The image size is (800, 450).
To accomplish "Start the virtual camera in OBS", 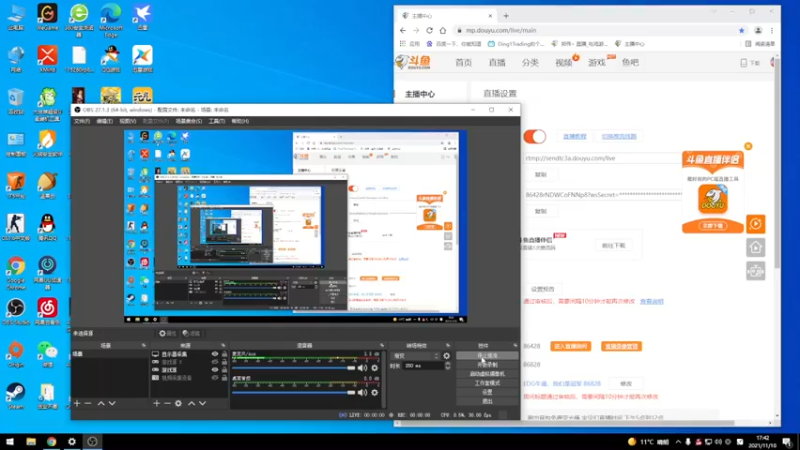I will (487, 374).
